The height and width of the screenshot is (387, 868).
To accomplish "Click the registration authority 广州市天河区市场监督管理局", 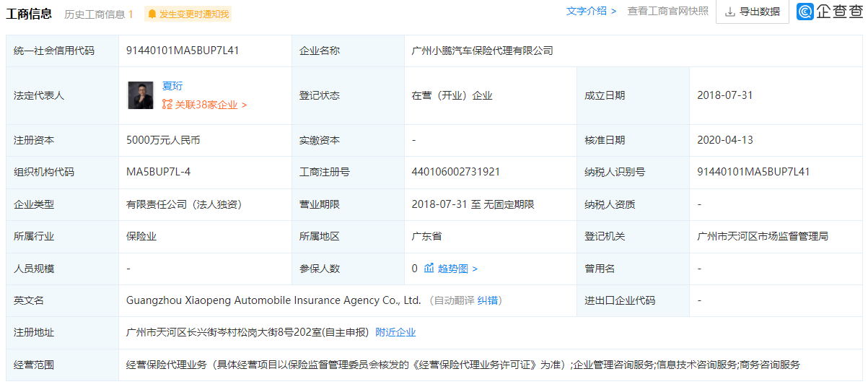I will pos(763,236).
